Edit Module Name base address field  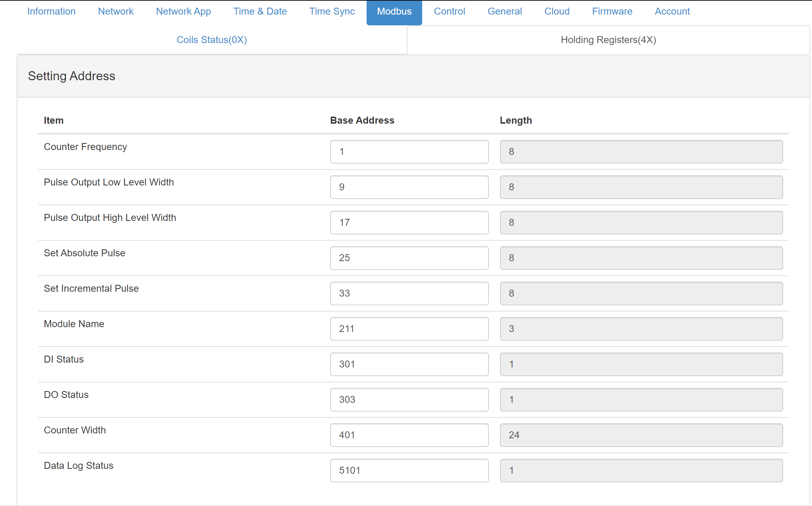pos(409,329)
